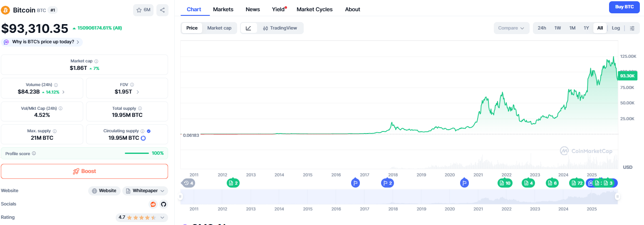Open the news marker labeled 2 near 2012
Viewport: 644px width, 225px height.
233,183
